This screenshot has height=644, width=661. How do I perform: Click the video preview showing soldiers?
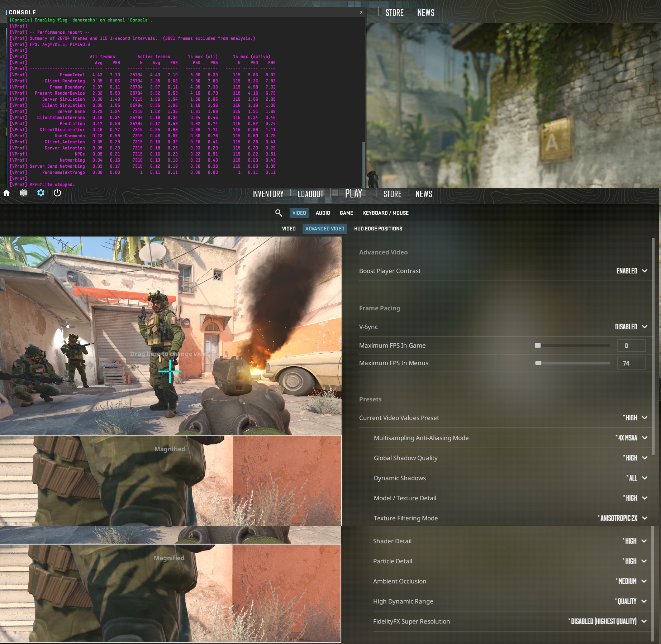coord(171,335)
